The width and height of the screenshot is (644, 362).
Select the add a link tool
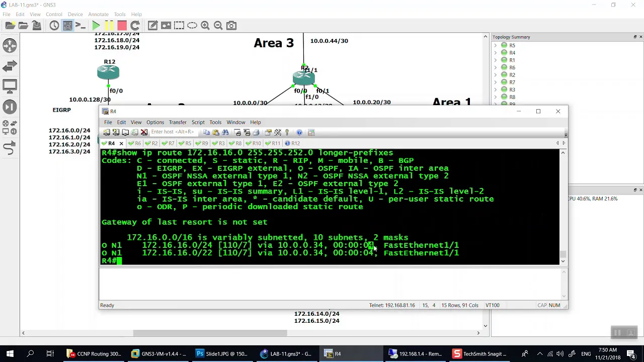(x=10, y=147)
